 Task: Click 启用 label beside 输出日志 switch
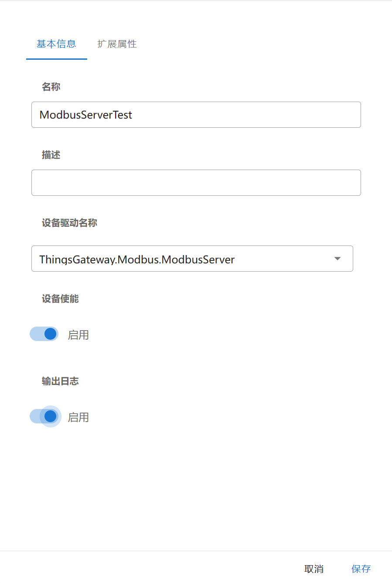pos(78,417)
